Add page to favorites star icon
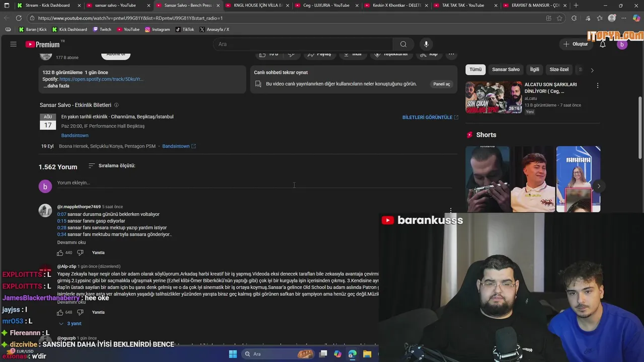The image size is (644, 362). tap(559, 18)
